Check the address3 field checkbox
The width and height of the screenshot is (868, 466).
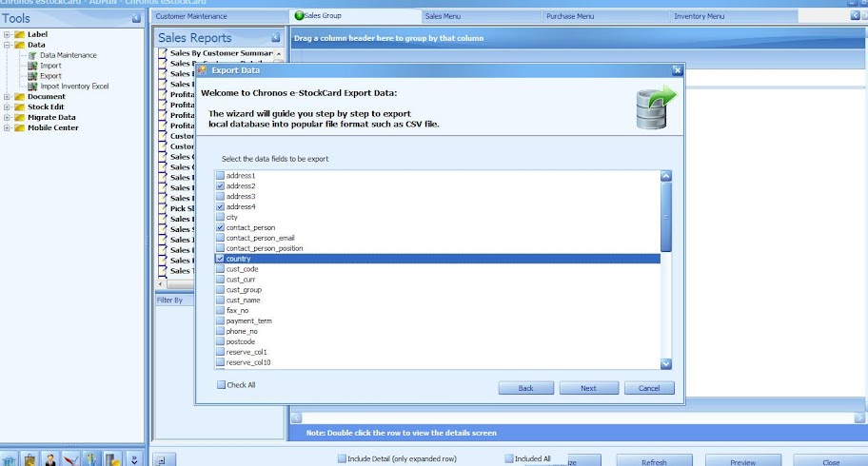click(220, 197)
